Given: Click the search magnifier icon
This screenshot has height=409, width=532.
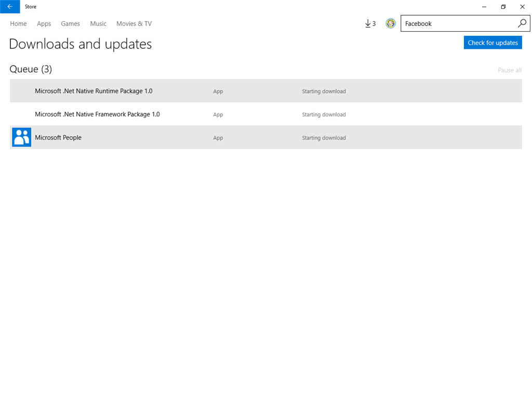Looking at the screenshot, I should pos(522,23).
